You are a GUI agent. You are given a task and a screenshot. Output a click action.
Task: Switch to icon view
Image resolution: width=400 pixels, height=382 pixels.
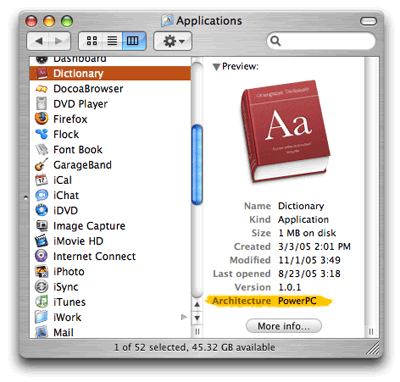click(x=92, y=41)
